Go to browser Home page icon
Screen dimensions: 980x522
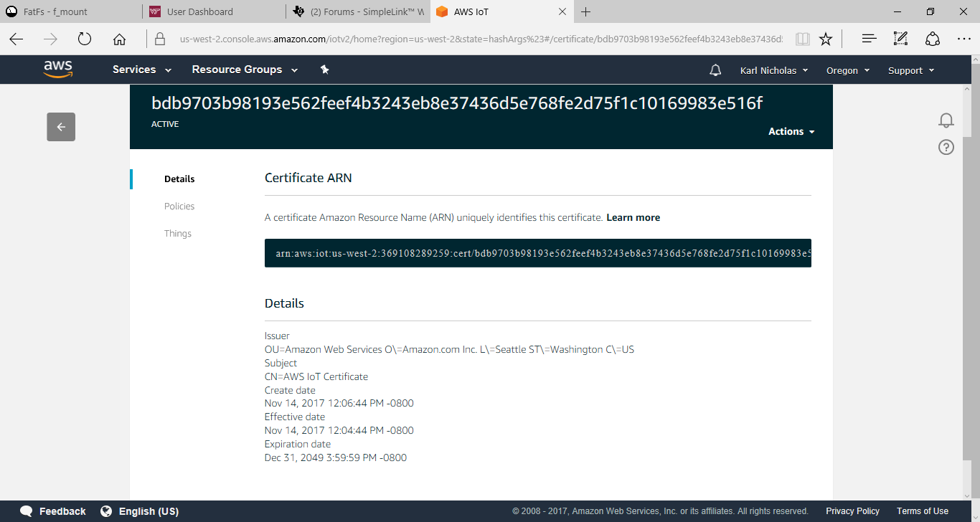pos(119,39)
